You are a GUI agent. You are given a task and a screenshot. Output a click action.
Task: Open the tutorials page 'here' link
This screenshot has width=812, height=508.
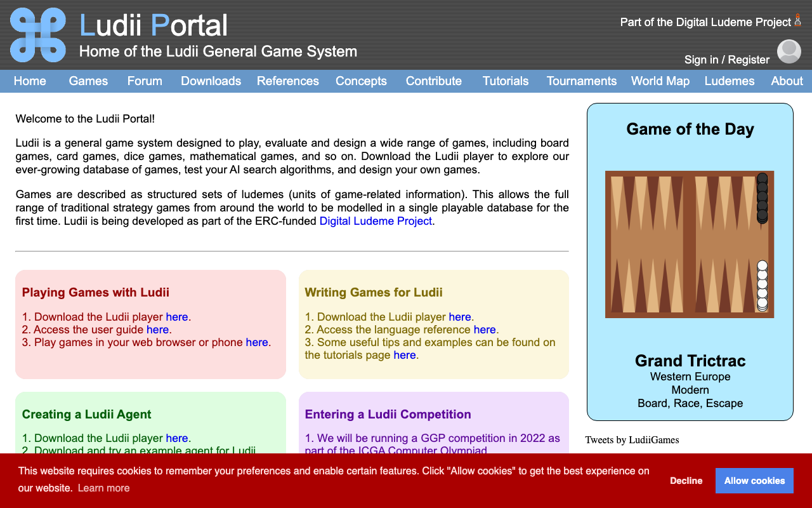(405, 355)
